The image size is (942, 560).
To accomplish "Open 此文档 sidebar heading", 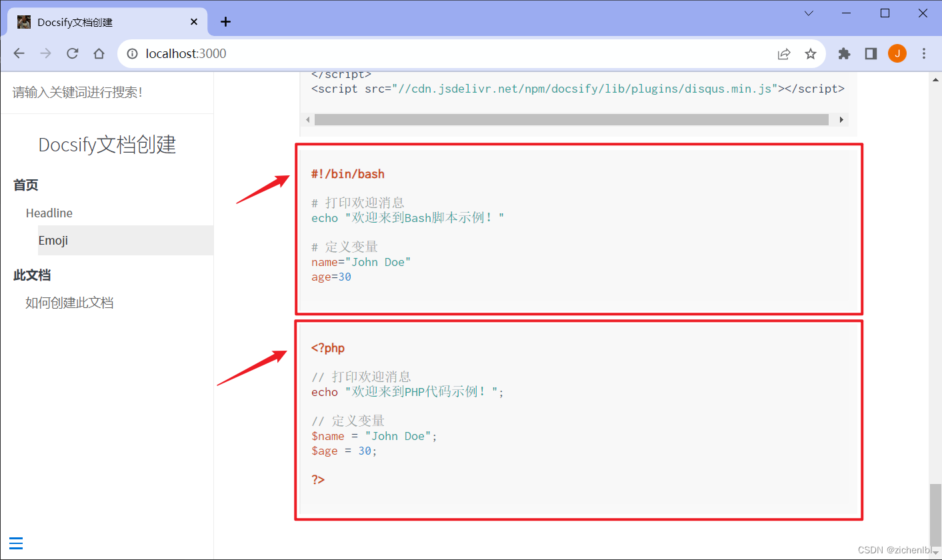I will (x=32, y=275).
